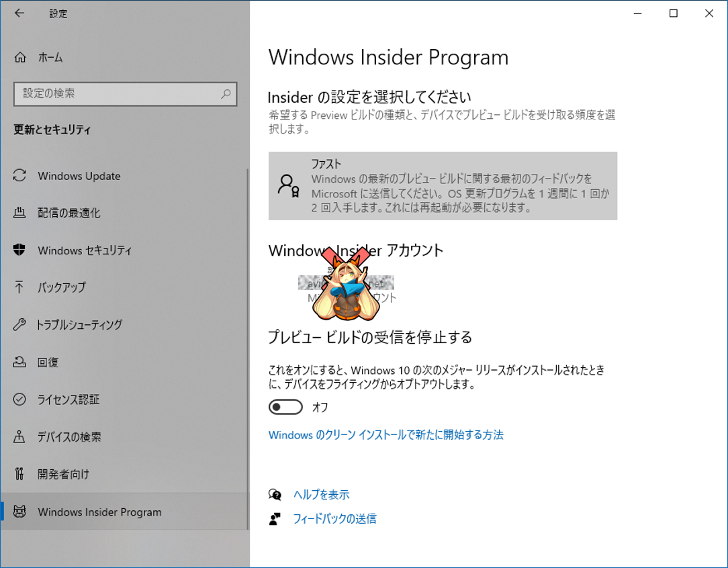Open 回復 settings page
Image resolution: width=728 pixels, height=568 pixels.
pos(124,362)
